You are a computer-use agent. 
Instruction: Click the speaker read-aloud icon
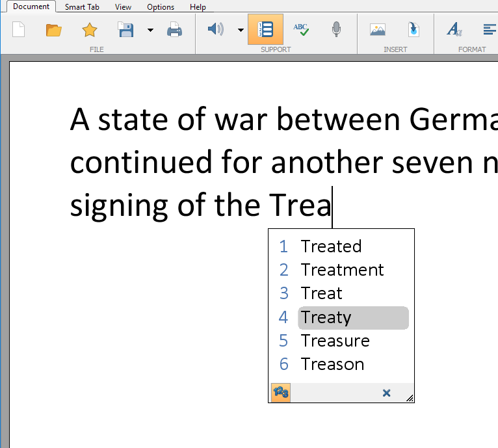pyautogui.click(x=215, y=29)
